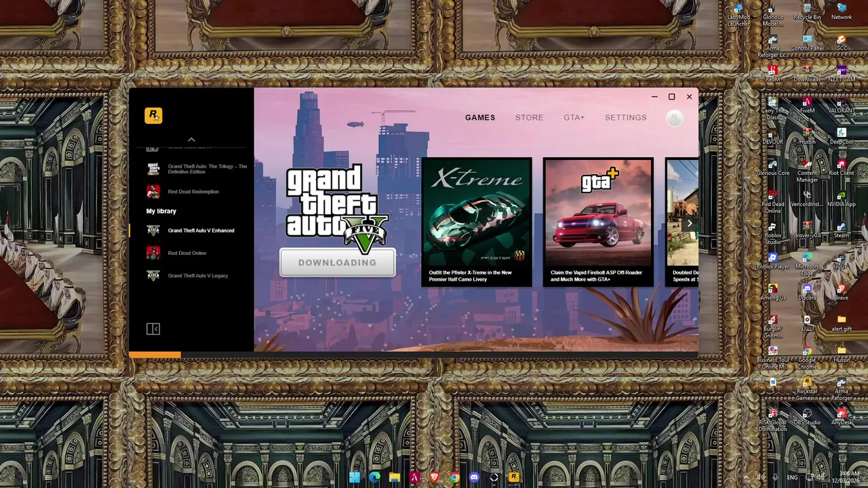Click the 'My library' heading
Image resolution: width=868 pixels, height=488 pixels.
point(161,211)
